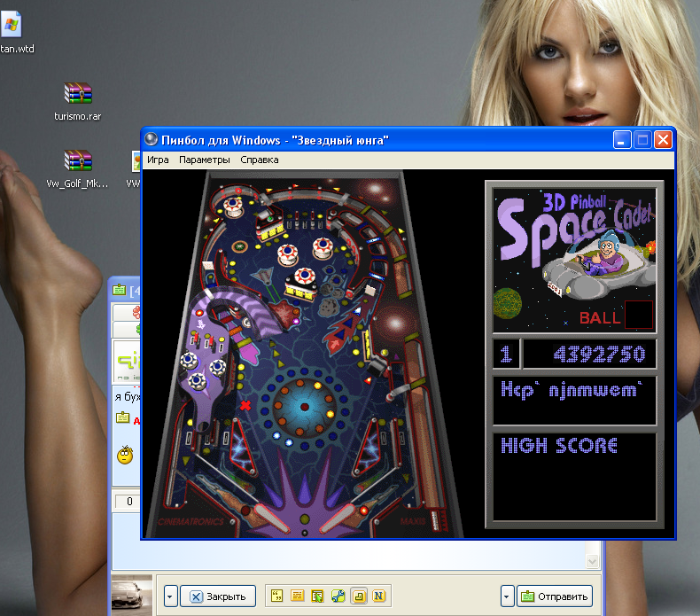Maximize the Pinball window
700x616 pixels.
point(642,140)
